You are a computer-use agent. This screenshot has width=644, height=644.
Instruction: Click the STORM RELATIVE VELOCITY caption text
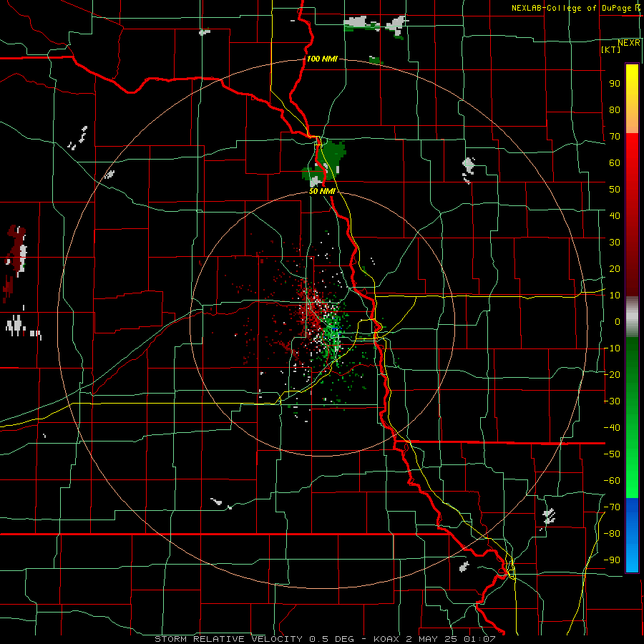coord(230,639)
